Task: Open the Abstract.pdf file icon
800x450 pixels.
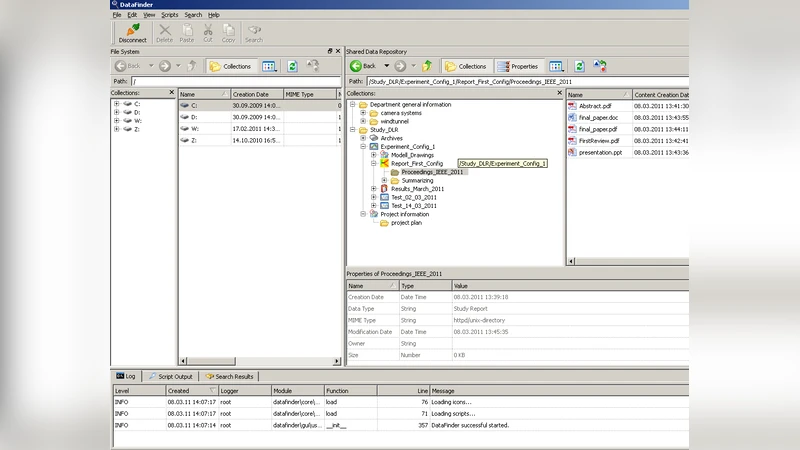Action: (x=573, y=105)
